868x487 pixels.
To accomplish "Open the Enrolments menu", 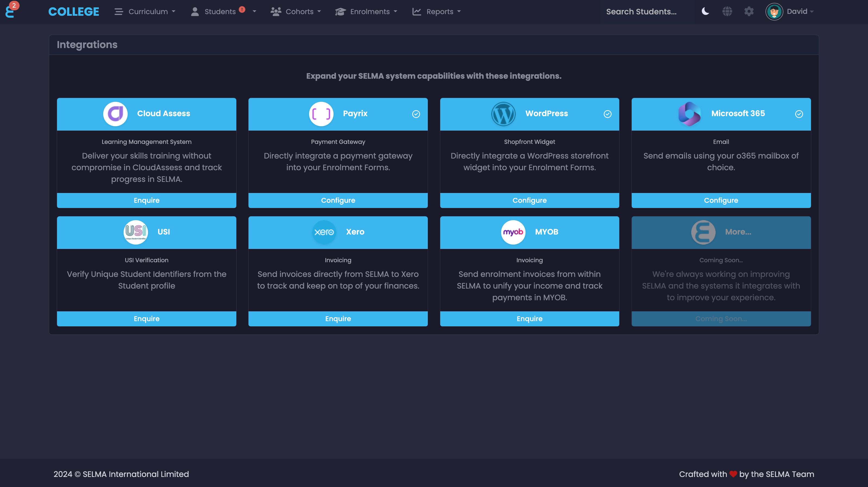I will 366,11.
